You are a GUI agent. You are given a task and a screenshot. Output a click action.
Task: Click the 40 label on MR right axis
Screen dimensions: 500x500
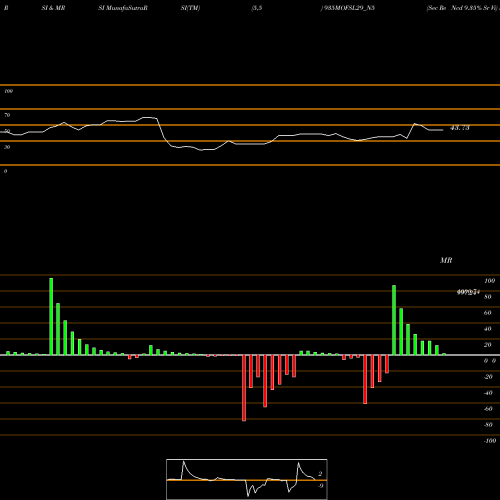coord(488,329)
